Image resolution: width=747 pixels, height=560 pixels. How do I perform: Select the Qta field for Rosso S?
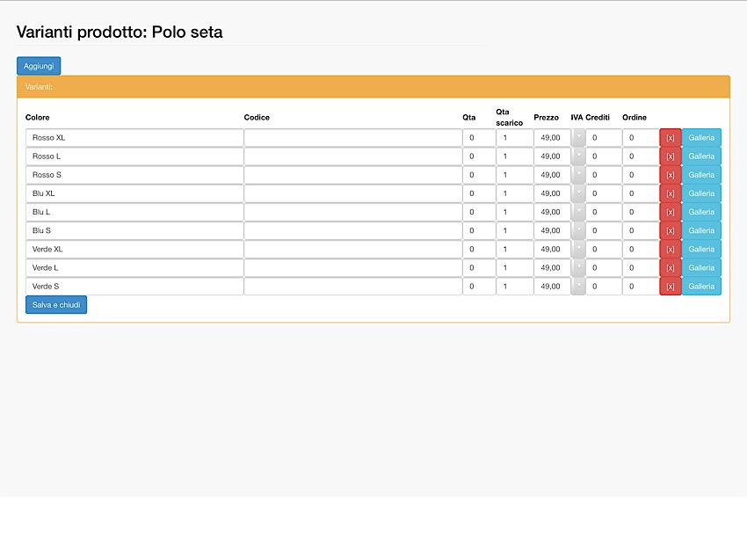coord(479,175)
